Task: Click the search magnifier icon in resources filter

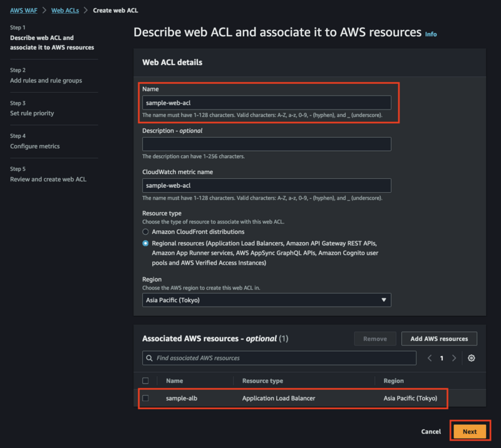Action: coord(149,358)
